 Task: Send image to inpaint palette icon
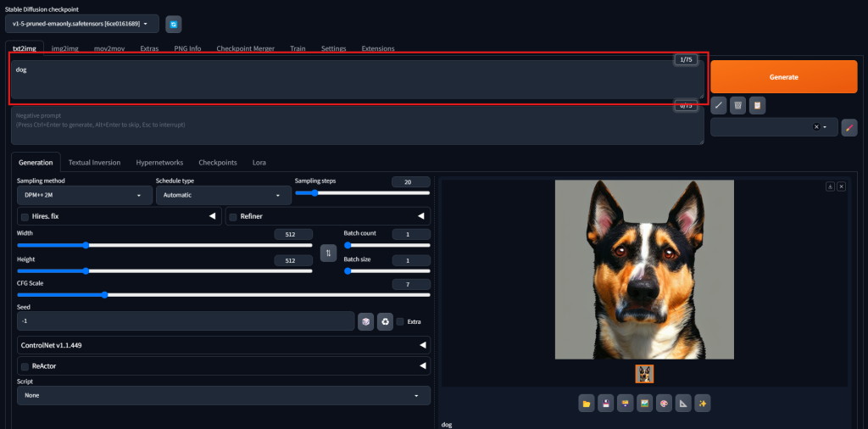[664, 403]
